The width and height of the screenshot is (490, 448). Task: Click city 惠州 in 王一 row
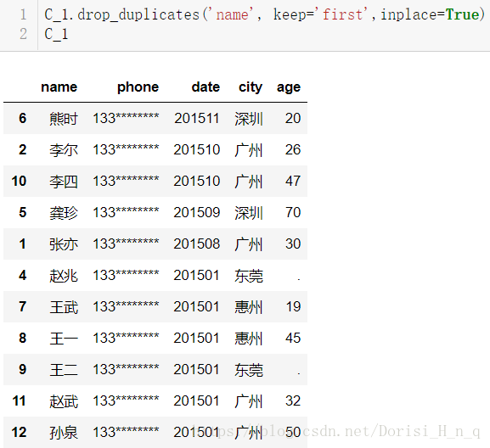point(249,339)
